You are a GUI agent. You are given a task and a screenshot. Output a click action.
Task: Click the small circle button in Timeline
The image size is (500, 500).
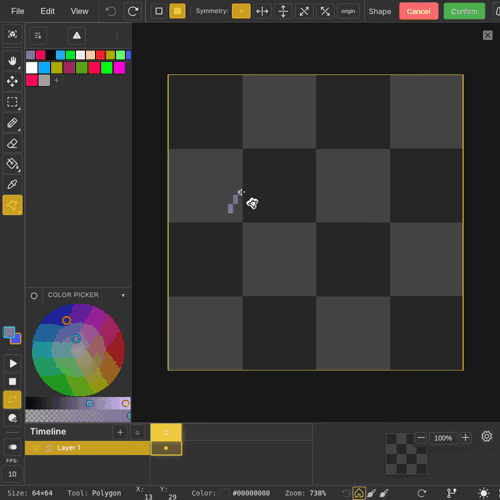click(x=137, y=433)
